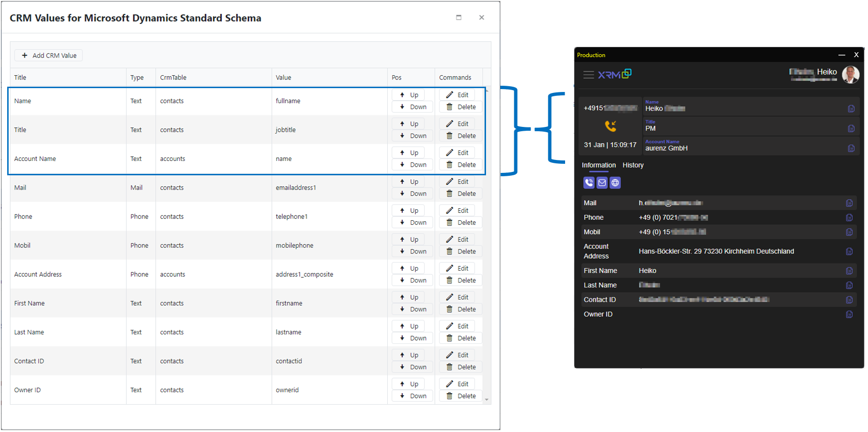Copy the Owner ID row value
The image size is (868, 432).
(849, 314)
